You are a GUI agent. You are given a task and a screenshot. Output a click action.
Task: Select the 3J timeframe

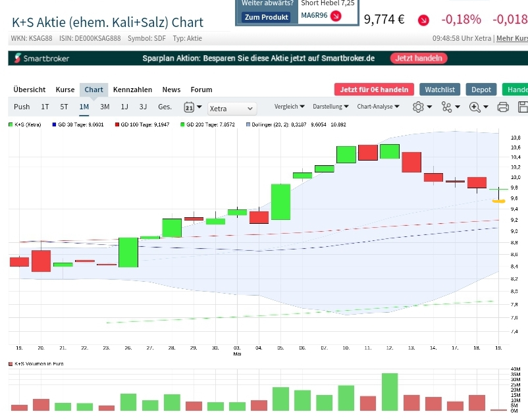click(143, 107)
